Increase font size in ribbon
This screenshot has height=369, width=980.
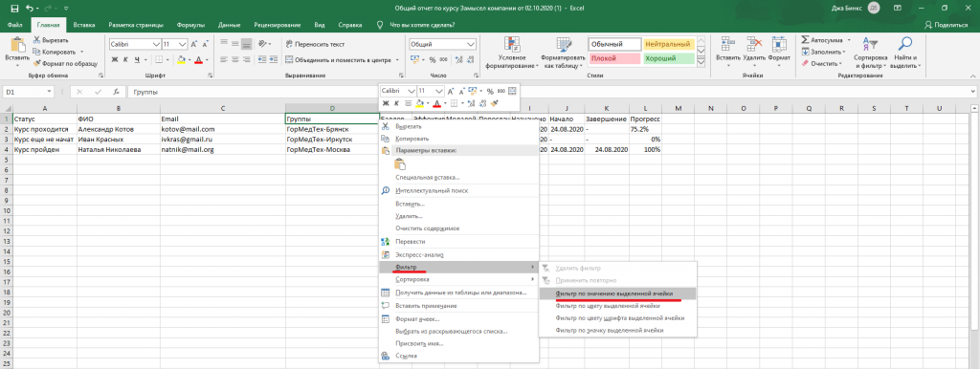click(194, 44)
